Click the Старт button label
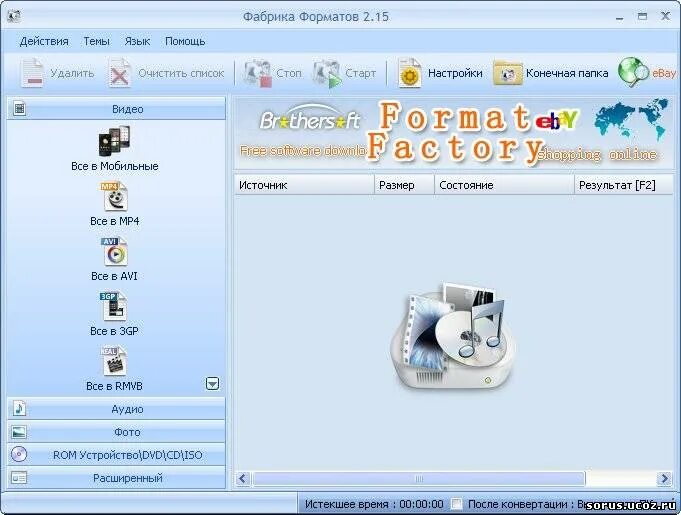Viewport: 681px width, 515px height. 360,73
